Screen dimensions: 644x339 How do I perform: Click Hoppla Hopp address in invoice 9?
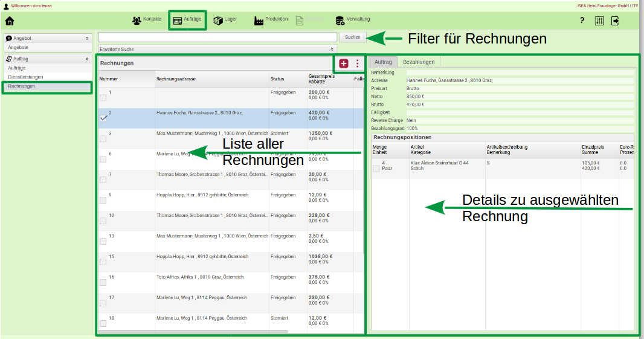202,195
